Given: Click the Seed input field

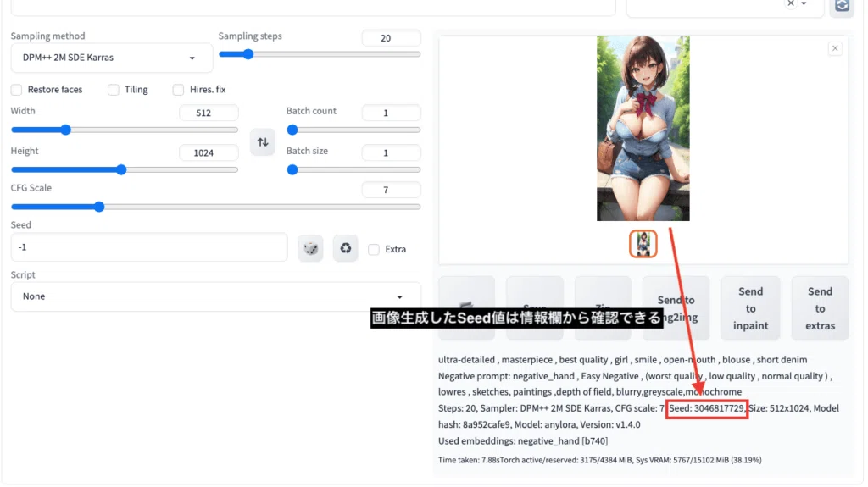Looking at the screenshot, I should point(149,247).
